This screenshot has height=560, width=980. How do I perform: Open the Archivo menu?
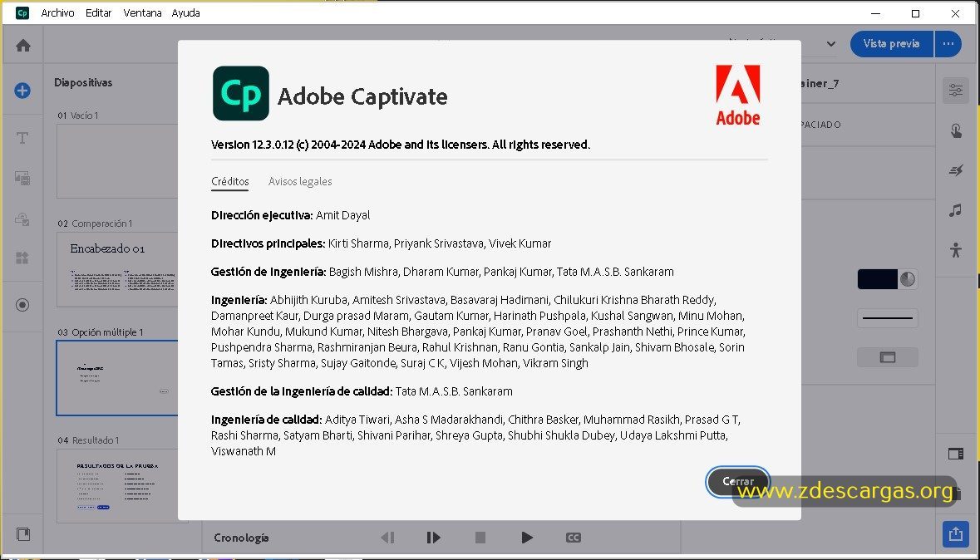pos(57,12)
